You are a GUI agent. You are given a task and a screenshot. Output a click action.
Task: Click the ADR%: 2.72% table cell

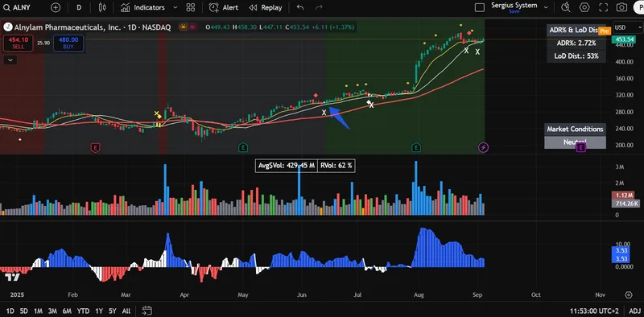tap(576, 43)
